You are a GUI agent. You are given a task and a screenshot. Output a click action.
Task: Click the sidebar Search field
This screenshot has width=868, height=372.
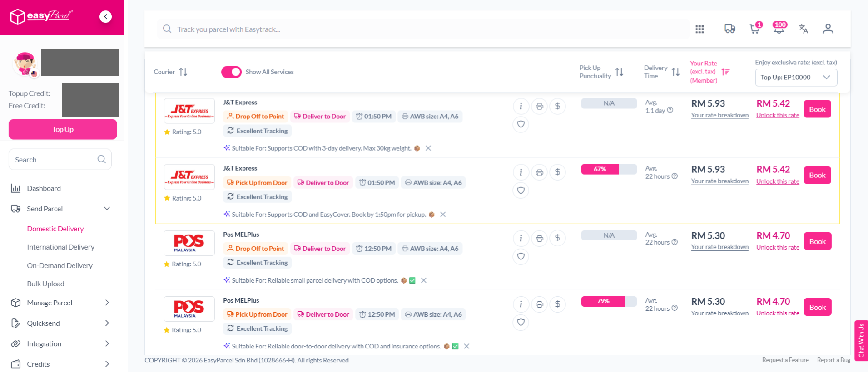(x=60, y=159)
